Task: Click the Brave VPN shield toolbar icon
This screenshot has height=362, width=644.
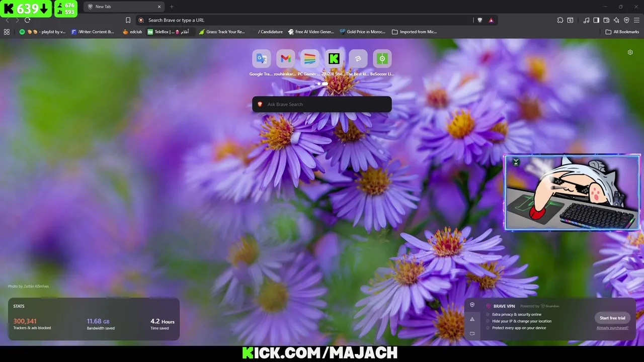Action: pos(626,20)
